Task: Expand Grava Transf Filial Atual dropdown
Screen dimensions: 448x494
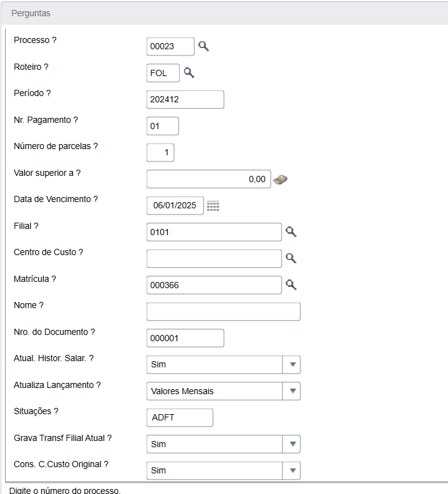Action: (291, 444)
